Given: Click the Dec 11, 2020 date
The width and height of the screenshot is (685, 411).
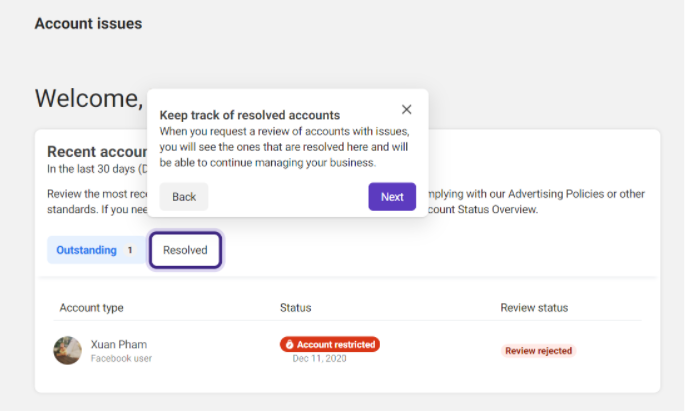Looking at the screenshot, I should click(319, 358).
